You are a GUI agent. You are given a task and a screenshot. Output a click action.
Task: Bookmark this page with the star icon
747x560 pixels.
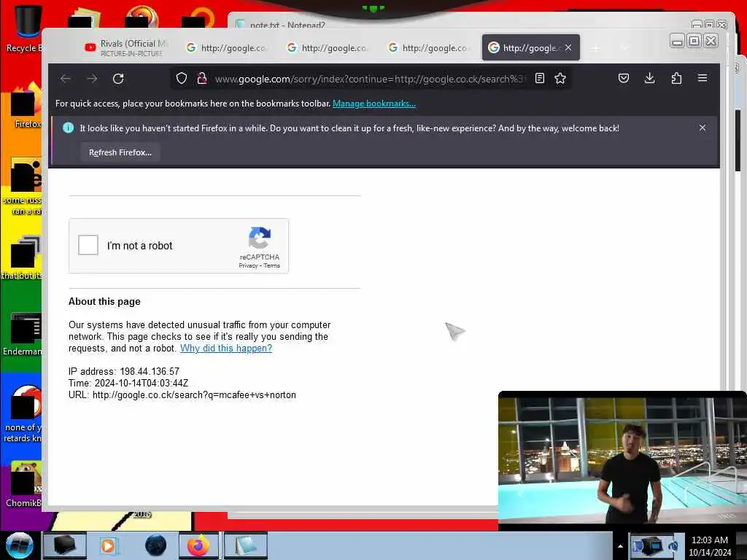[x=560, y=78]
